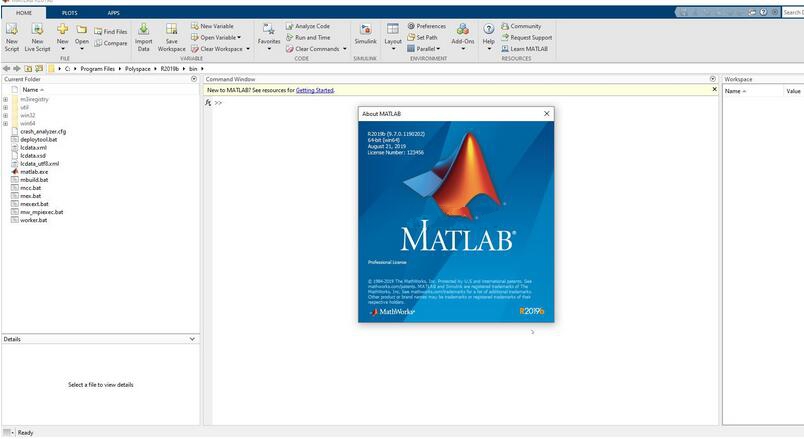Collapse the Details panel
Screen dimensions: 804x439
192,339
